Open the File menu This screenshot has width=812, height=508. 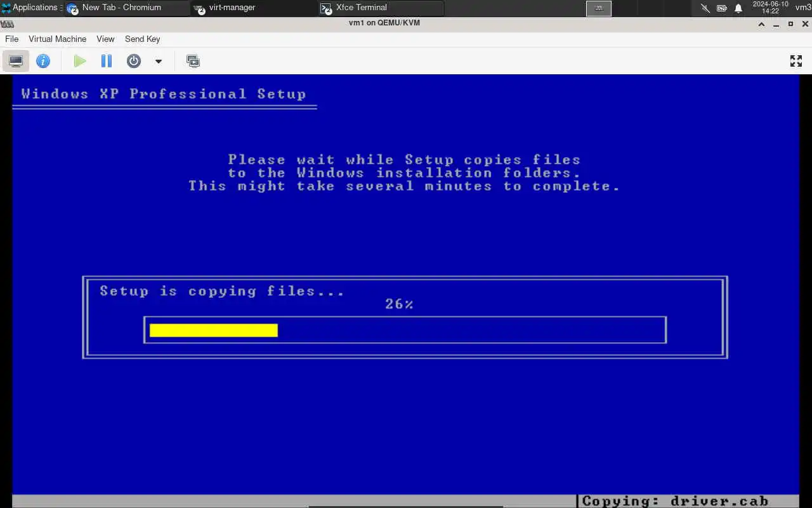tap(11, 39)
